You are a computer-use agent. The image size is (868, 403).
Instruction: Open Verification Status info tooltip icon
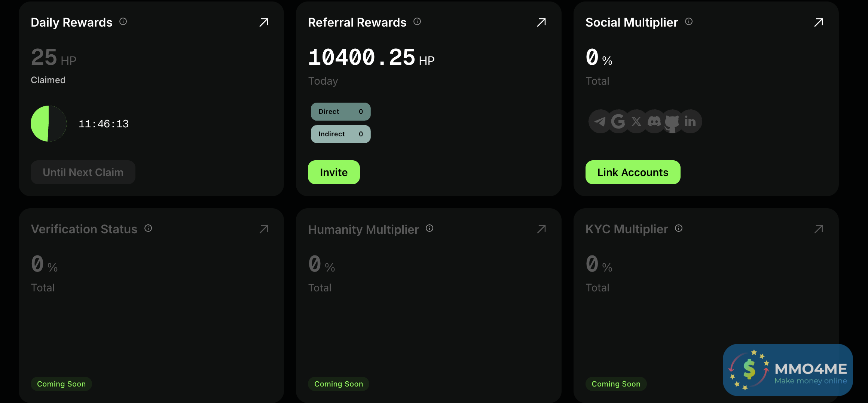[x=148, y=228]
